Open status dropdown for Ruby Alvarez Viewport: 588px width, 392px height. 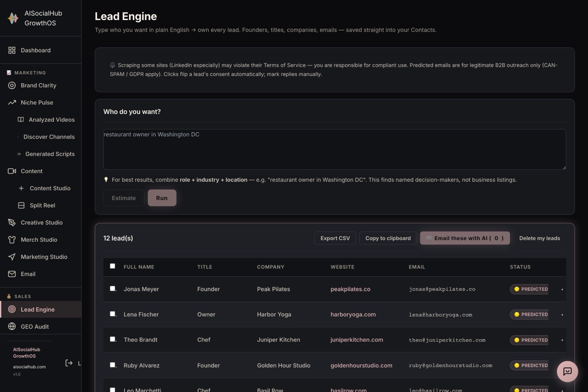(x=562, y=366)
